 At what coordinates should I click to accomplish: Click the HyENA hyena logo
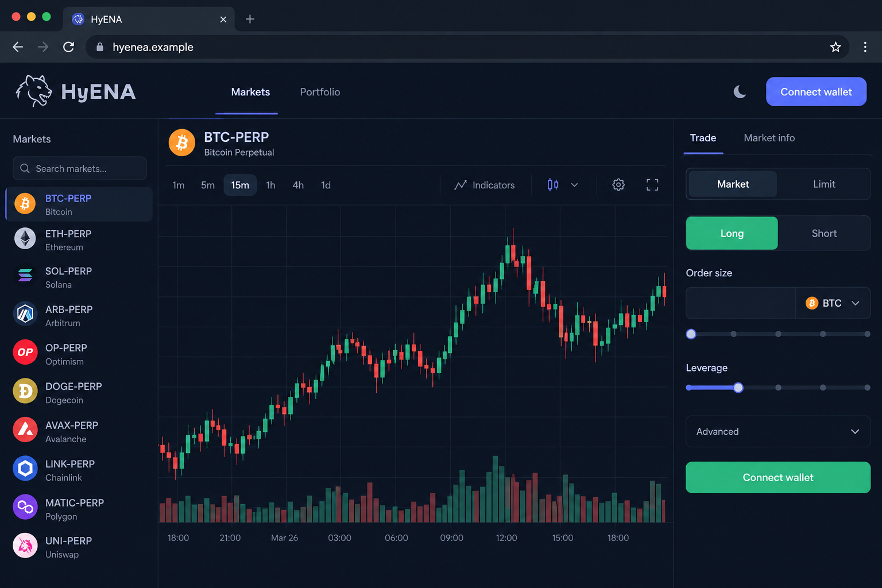tap(33, 91)
